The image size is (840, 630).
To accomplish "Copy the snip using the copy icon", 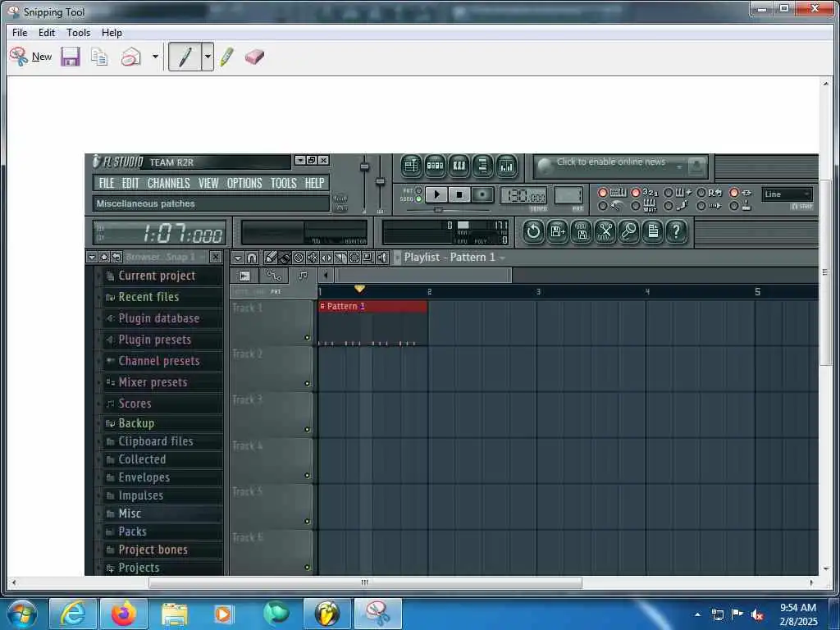I will [99, 57].
